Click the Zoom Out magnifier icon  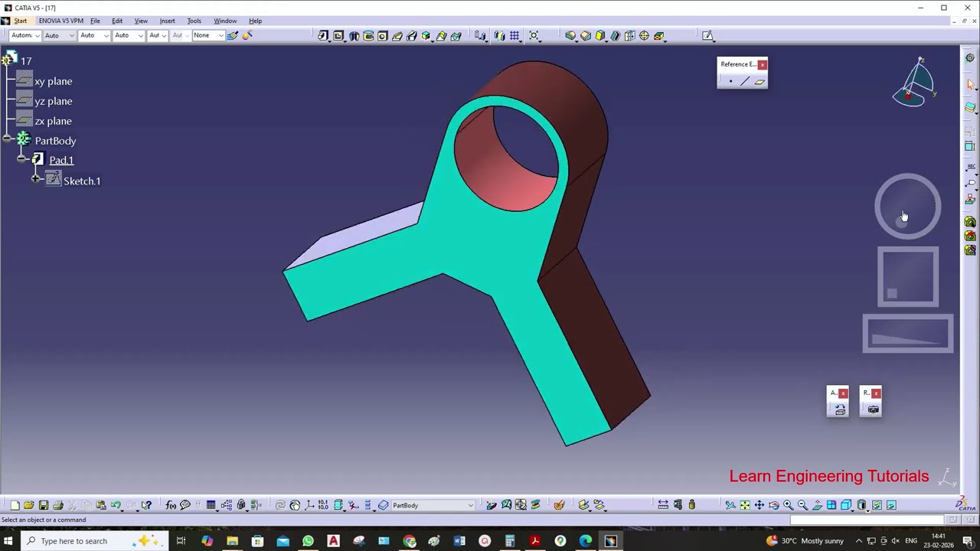[x=802, y=505]
